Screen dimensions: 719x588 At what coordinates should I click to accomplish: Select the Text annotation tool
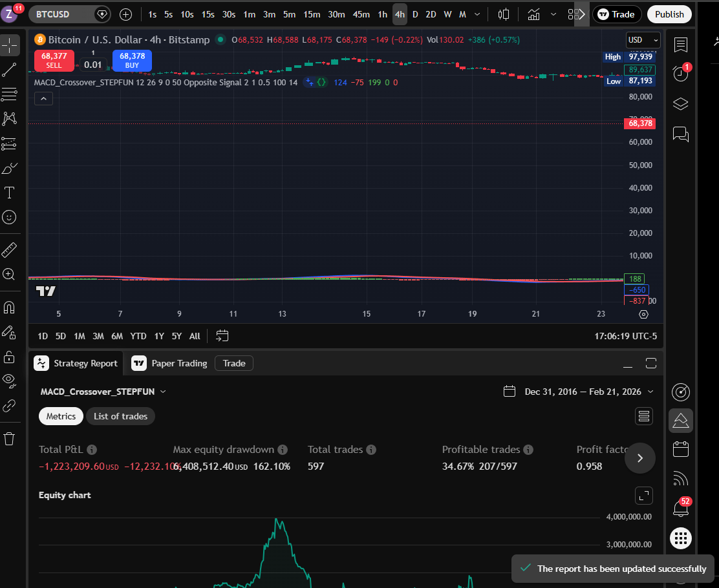click(10, 193)
